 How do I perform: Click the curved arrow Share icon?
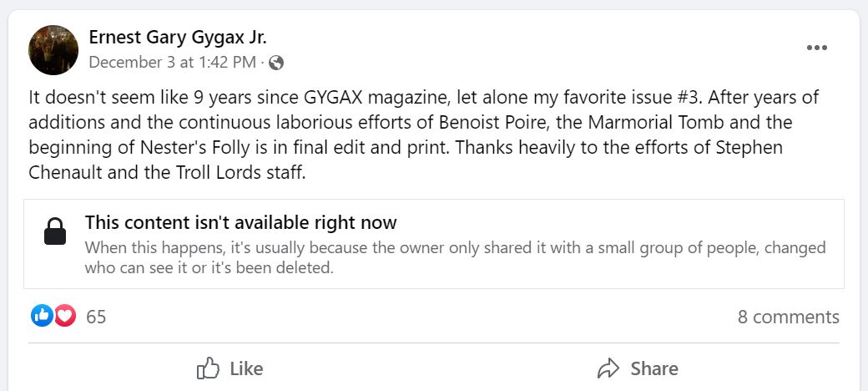(x=608, y=368)
